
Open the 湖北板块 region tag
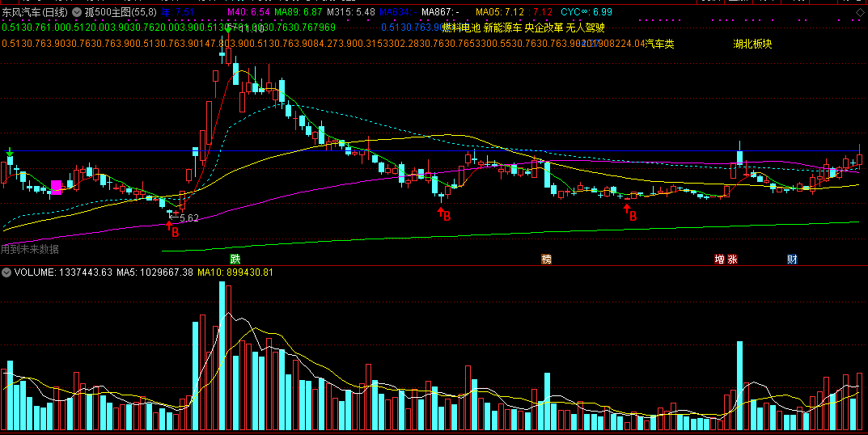[x=752, y=44]
